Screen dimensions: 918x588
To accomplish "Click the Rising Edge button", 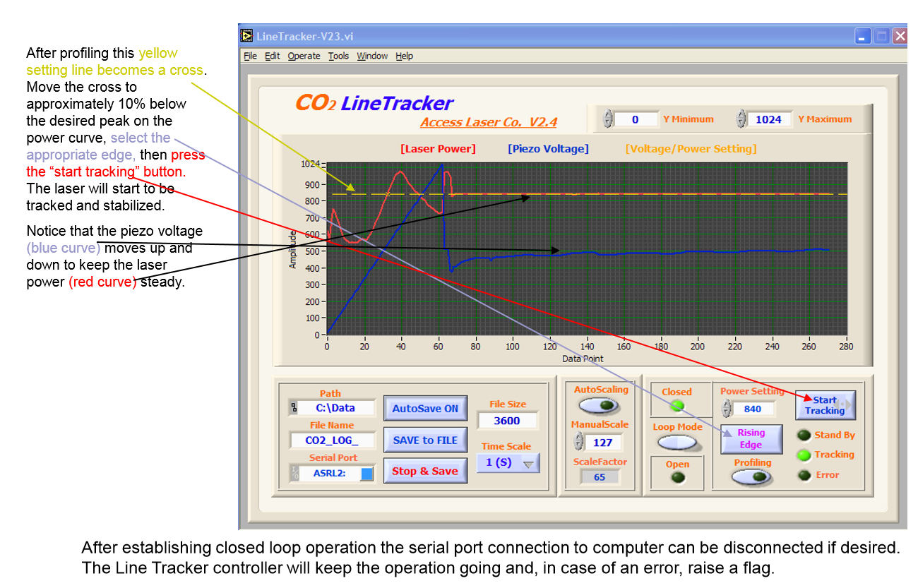I will pyautogui.click(x=751, y=439).
